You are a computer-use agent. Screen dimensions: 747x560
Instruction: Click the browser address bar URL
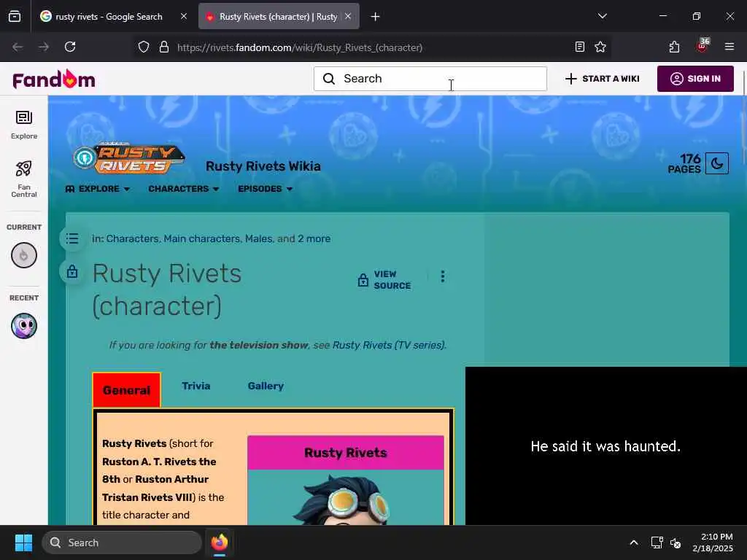coord(300,47)
